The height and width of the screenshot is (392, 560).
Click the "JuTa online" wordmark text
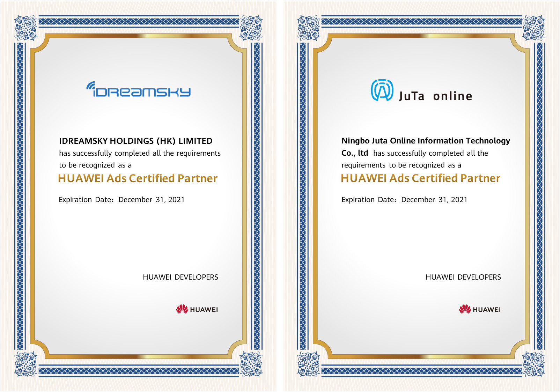click(435, 96)
